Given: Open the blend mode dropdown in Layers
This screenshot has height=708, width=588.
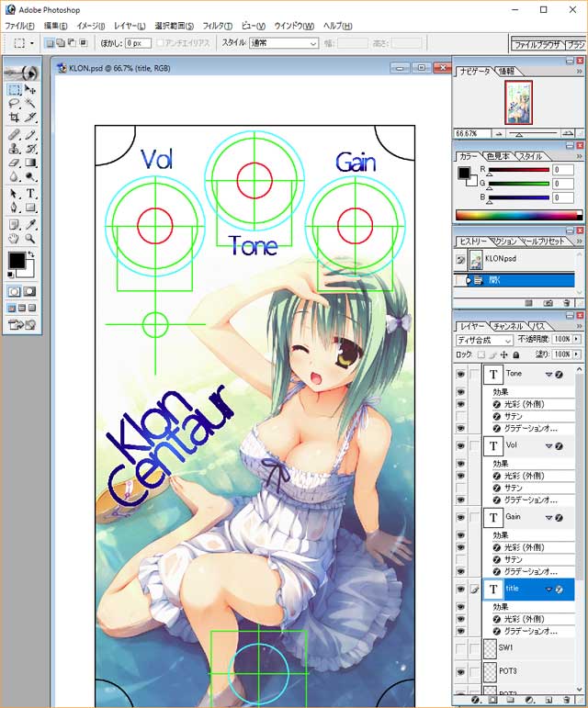Looking at the screenshot, I should point(483,340).
